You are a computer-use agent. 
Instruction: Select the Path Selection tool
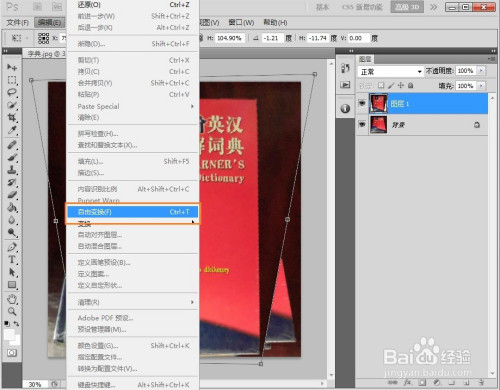coord(12,272)
